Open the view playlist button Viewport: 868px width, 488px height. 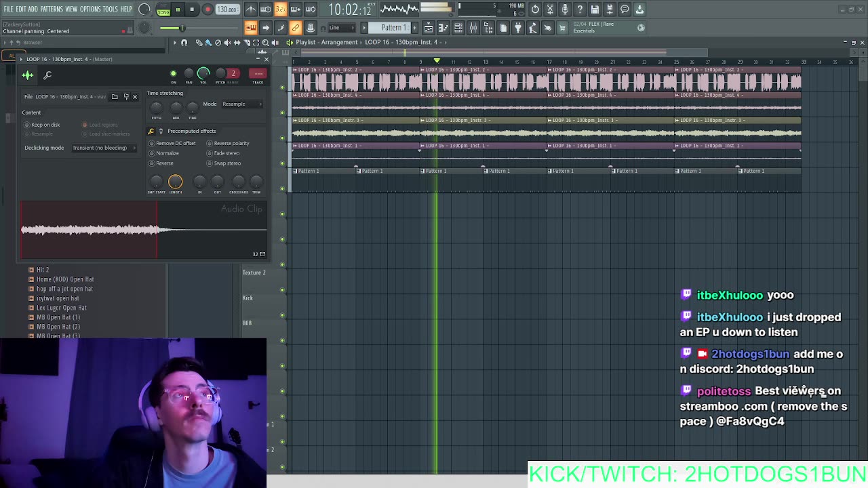pos(429,28)
